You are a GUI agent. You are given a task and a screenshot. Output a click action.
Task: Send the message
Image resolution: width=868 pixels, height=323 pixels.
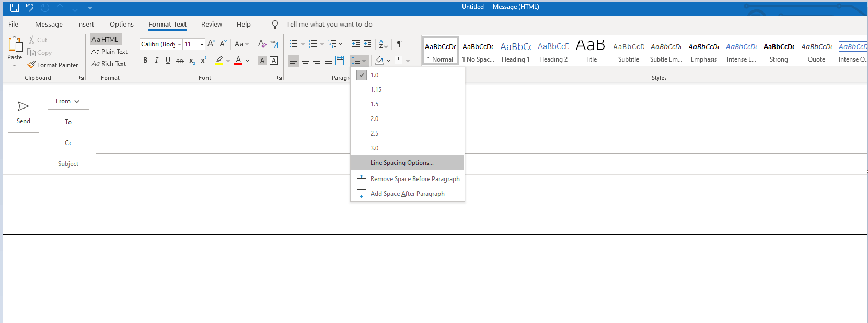pyautogui.click(x=24, y=113)
